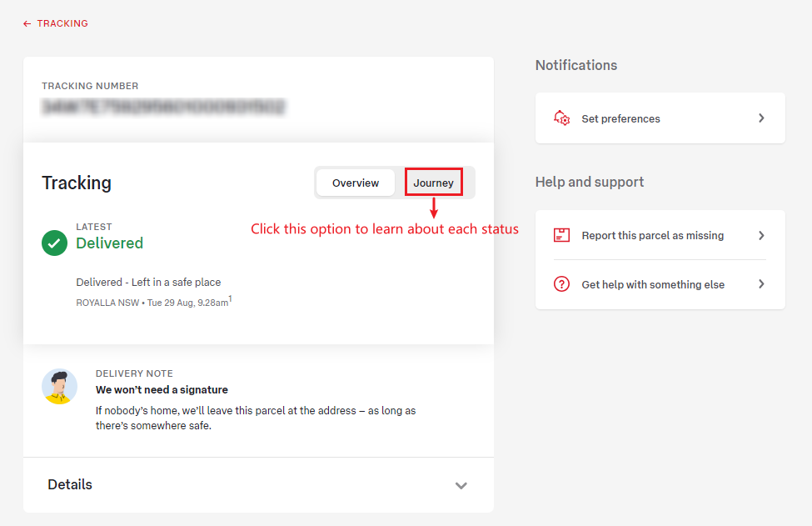This screenshot has height=526, width=812.
Task: Click the bell icon next to Set preferences
Action: tap(562, 118)
